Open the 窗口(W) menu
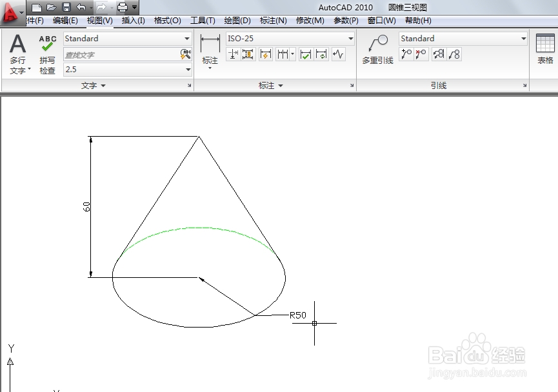This screenshot has height=392, width=558. [x=381, y=21]
